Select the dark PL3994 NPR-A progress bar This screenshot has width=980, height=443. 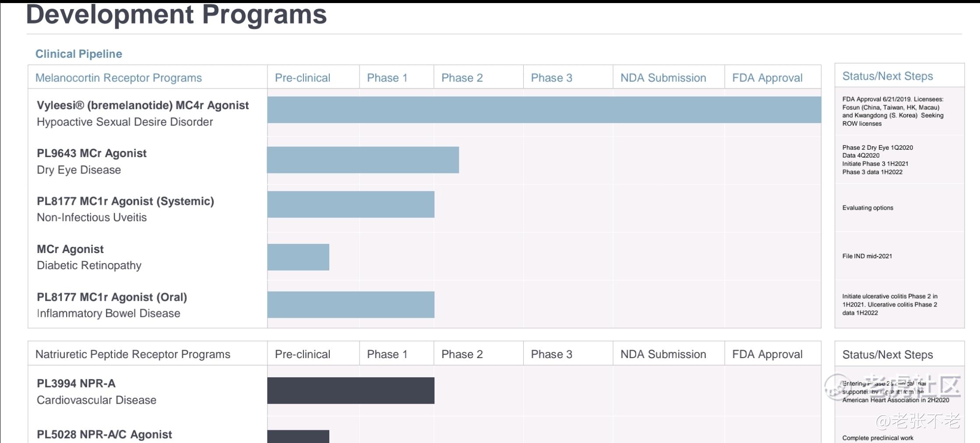pos(351,390)
